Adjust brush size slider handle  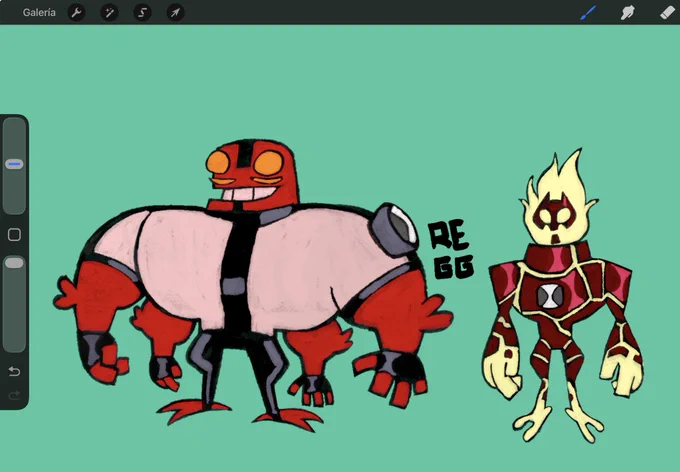pos(14,164)
